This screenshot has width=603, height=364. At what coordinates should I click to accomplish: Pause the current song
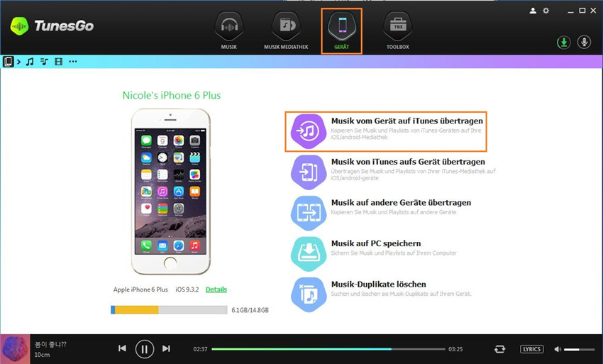click(x=145, y=349)
